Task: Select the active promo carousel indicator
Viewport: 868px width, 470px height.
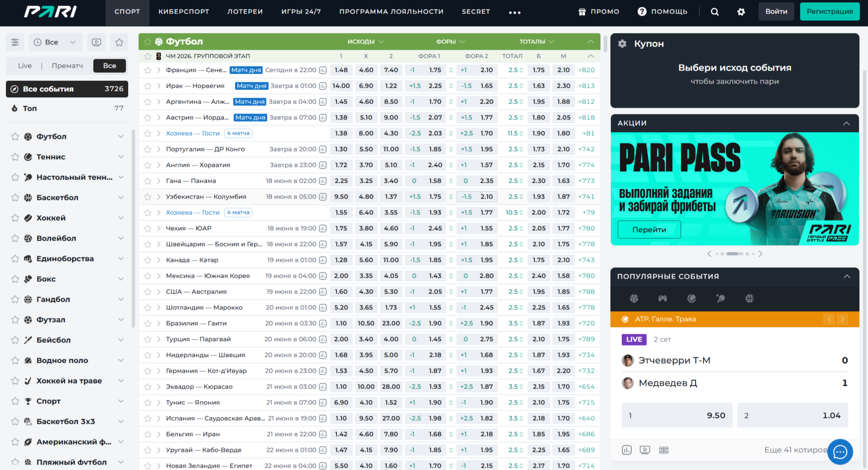Action: 734,254
